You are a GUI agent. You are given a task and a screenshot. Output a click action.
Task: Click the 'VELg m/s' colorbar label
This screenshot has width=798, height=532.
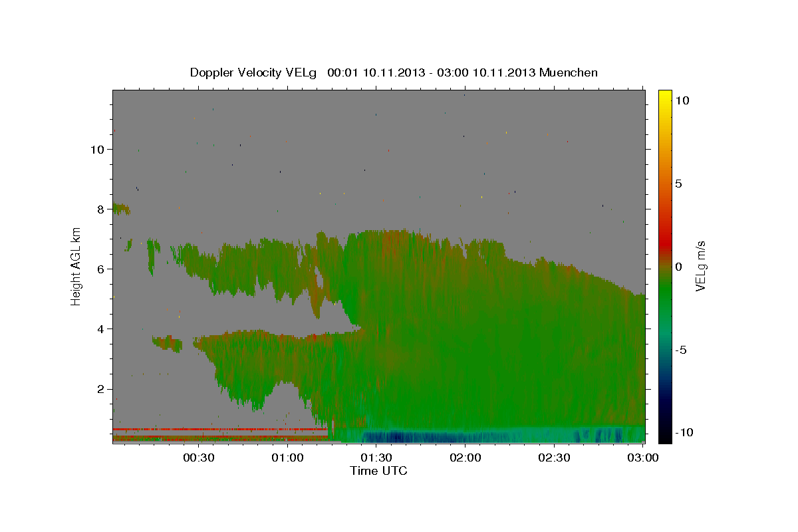700,266
